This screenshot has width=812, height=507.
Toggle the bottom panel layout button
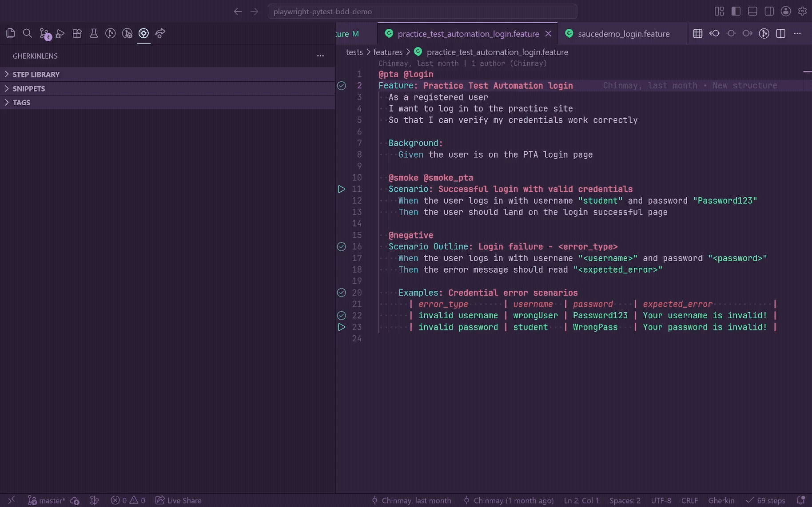(752, 12)
